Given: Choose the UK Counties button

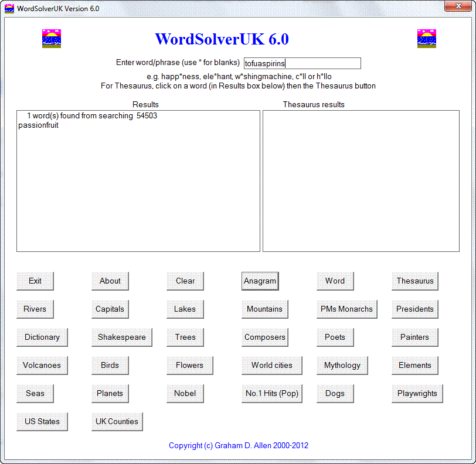Looking at the screenshot, I should (x=117, y=421).
